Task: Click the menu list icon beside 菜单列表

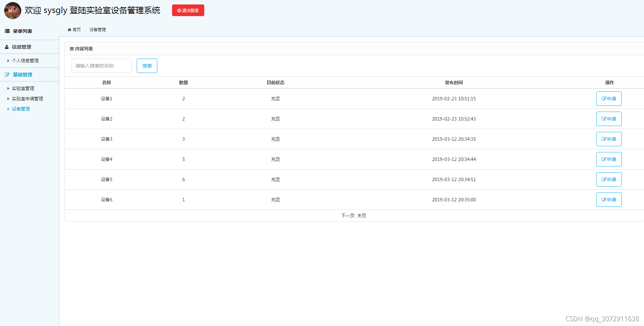Action: click(7, 31)
